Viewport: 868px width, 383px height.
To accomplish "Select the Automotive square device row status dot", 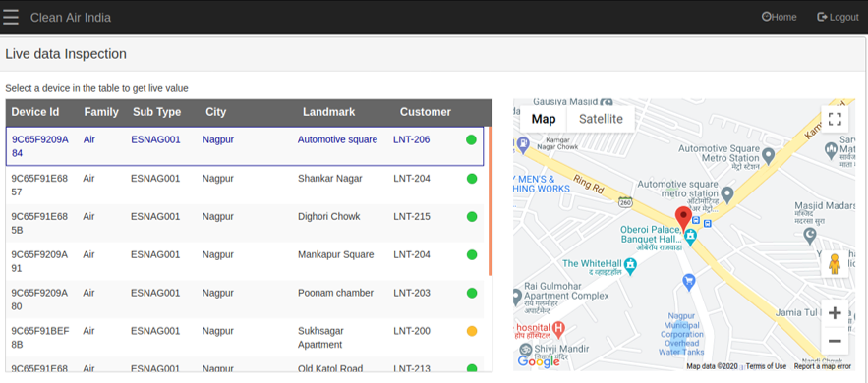I will (x=471, y=139).
